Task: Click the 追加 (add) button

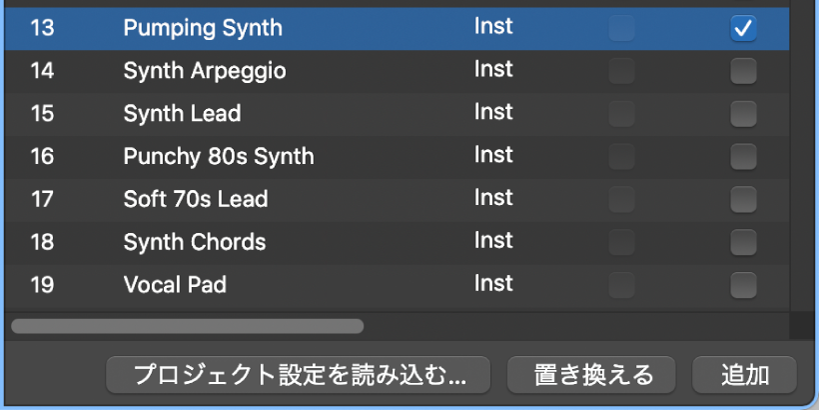Action: 744,375
